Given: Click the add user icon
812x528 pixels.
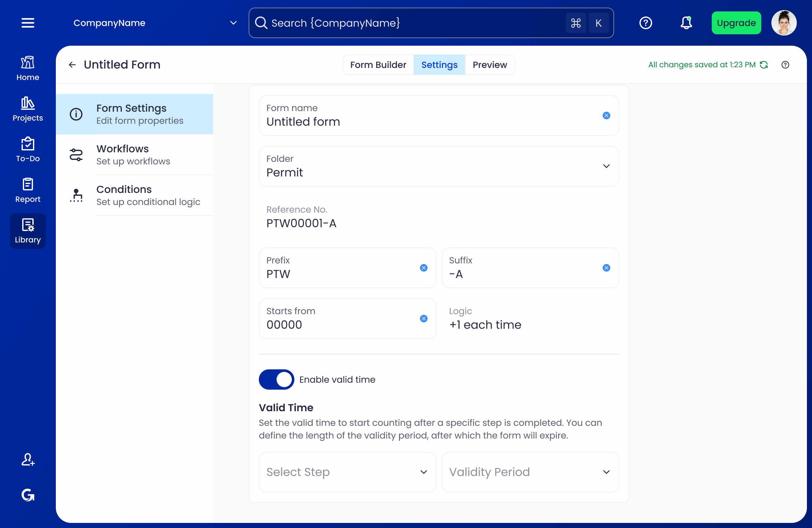Looking at the screenshot, I should (x=28, y=459).
